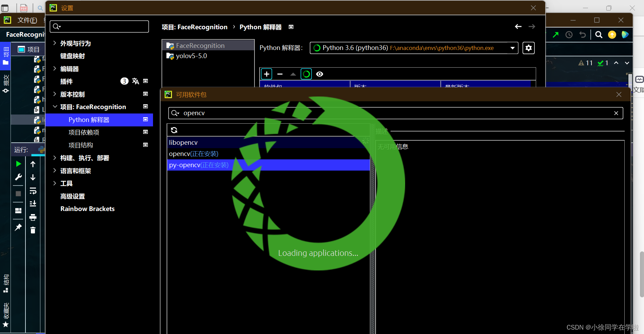This screenshot has height=334, width=644.
Task: Open 文件(F) menu in PyCharm window
Action: [27, 20]
